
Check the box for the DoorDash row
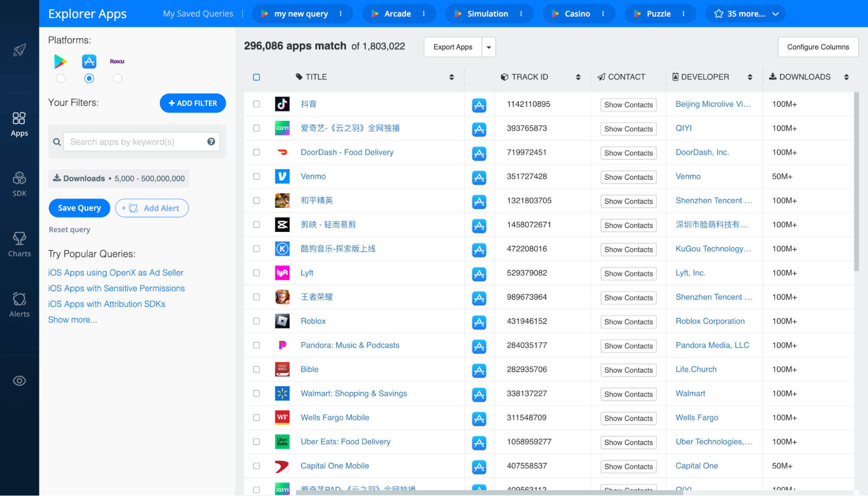pos(257,152)
